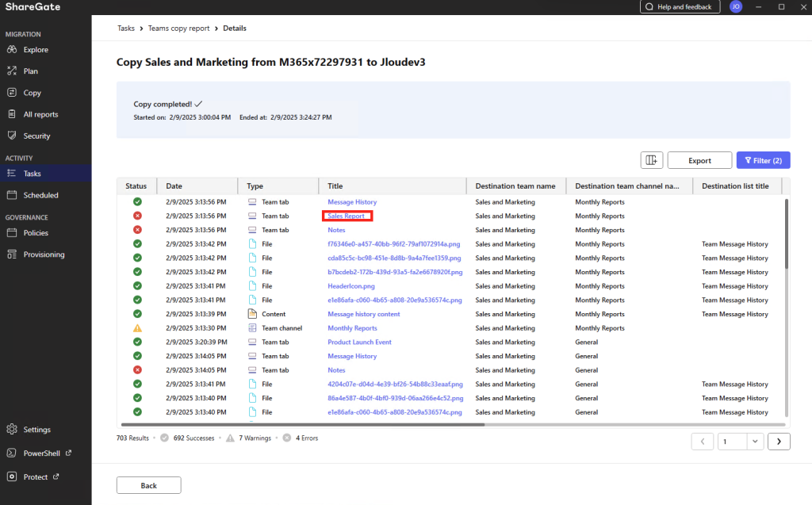Open f76346e0-a457 png file link

tap(393, 244)
